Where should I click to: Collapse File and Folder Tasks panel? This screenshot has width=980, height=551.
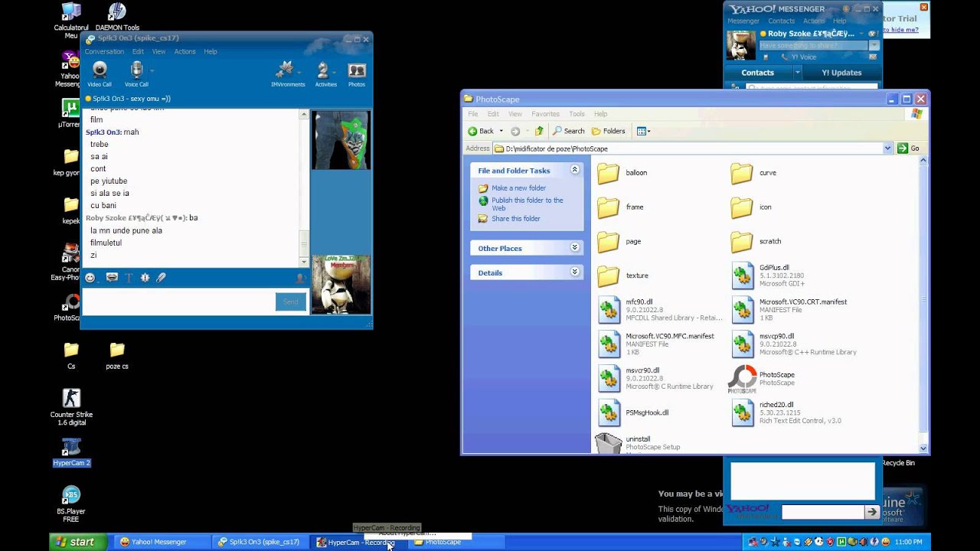pyautogui.click(x=575, y=171)
